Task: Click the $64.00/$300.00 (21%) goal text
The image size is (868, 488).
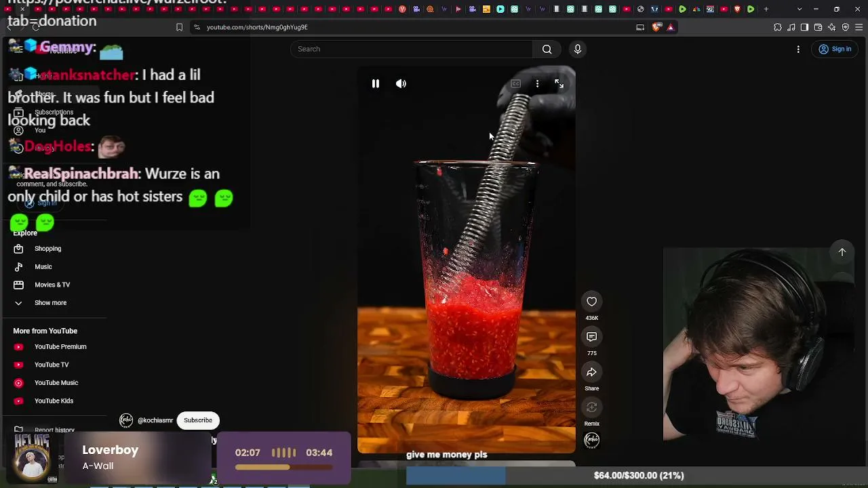Action: [639, 476]
